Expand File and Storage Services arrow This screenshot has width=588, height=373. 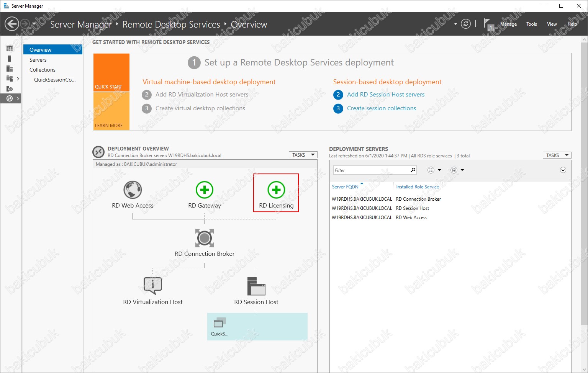coord(18,79)
